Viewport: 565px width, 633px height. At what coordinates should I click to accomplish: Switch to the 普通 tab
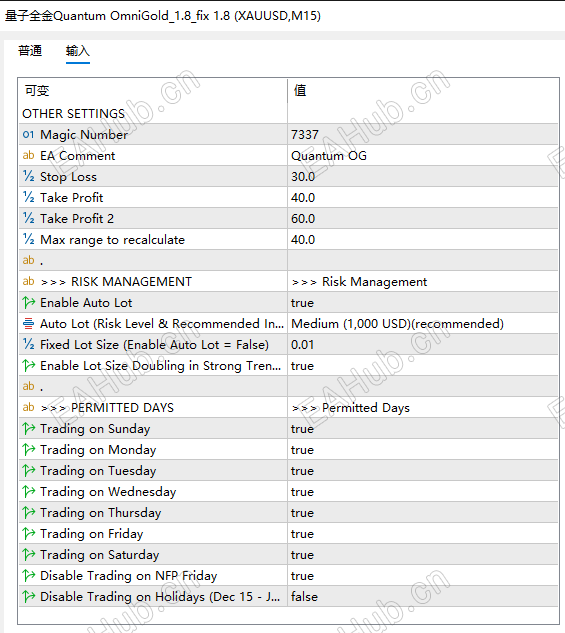pyautogui.click(x=30, y=51)
